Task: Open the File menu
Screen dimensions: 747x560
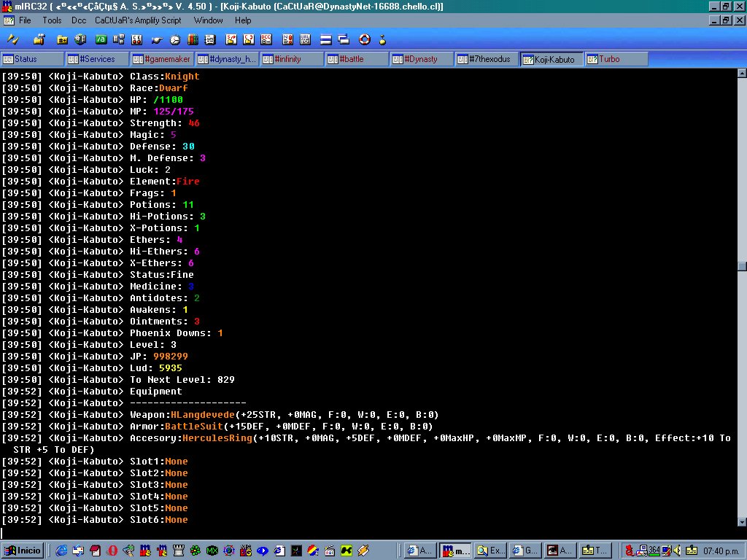Action: tap(25, 20)
